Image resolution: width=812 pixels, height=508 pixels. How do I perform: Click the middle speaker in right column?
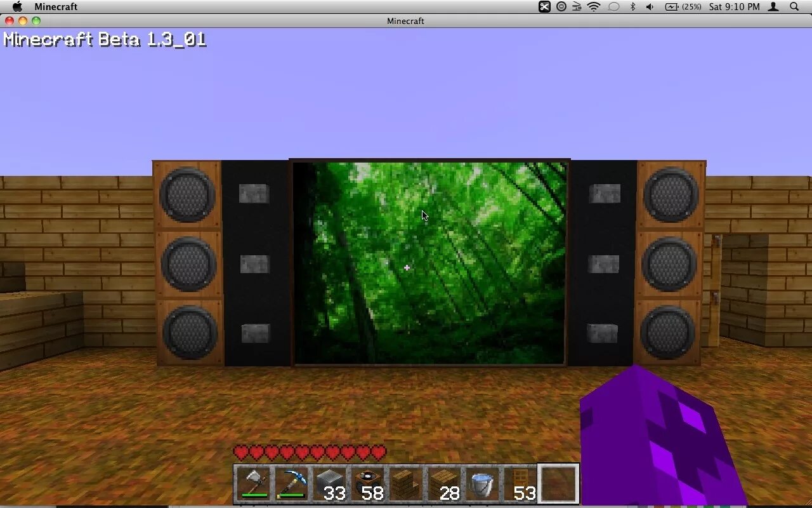point(670,264)
